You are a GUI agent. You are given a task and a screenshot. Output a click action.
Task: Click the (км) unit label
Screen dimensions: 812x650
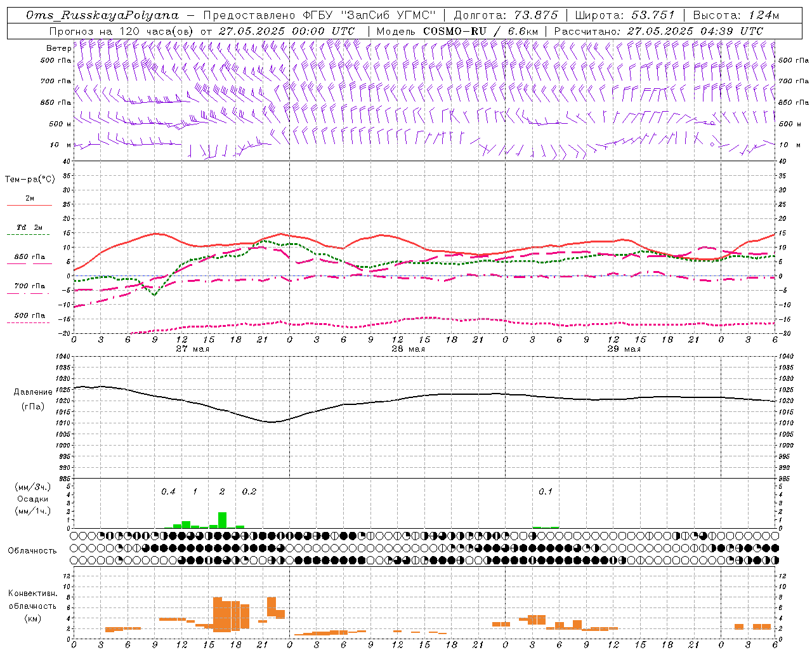[32, 618]
